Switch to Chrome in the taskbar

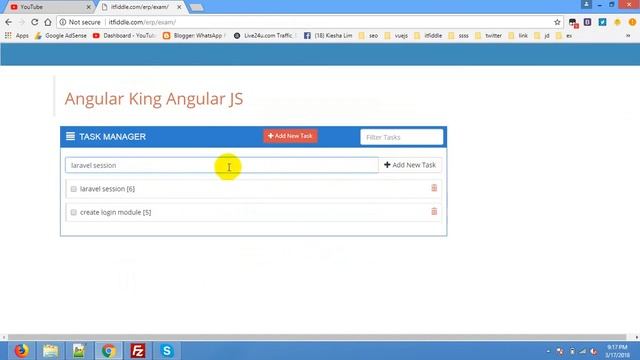pos(109,351)
